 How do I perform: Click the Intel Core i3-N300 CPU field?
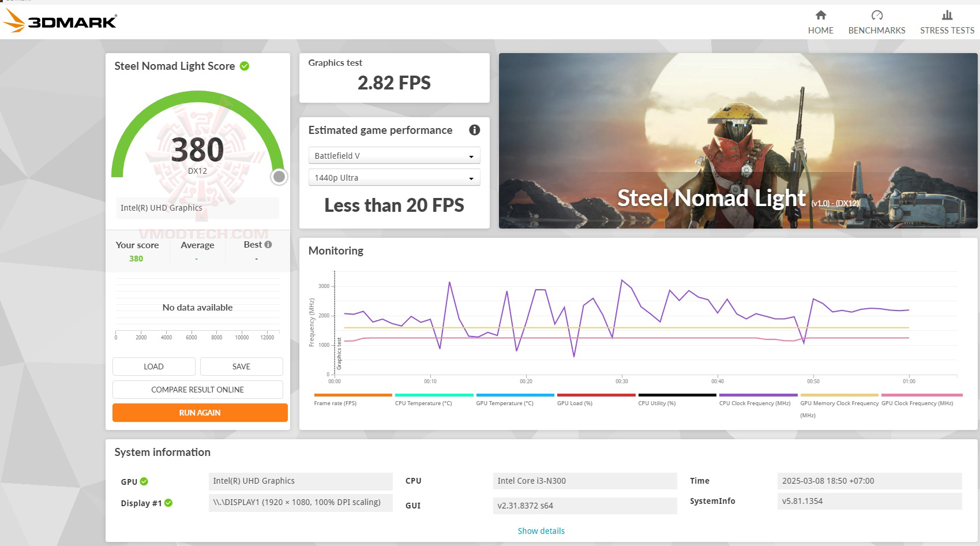pyautogui.click(x=585, y=481)
